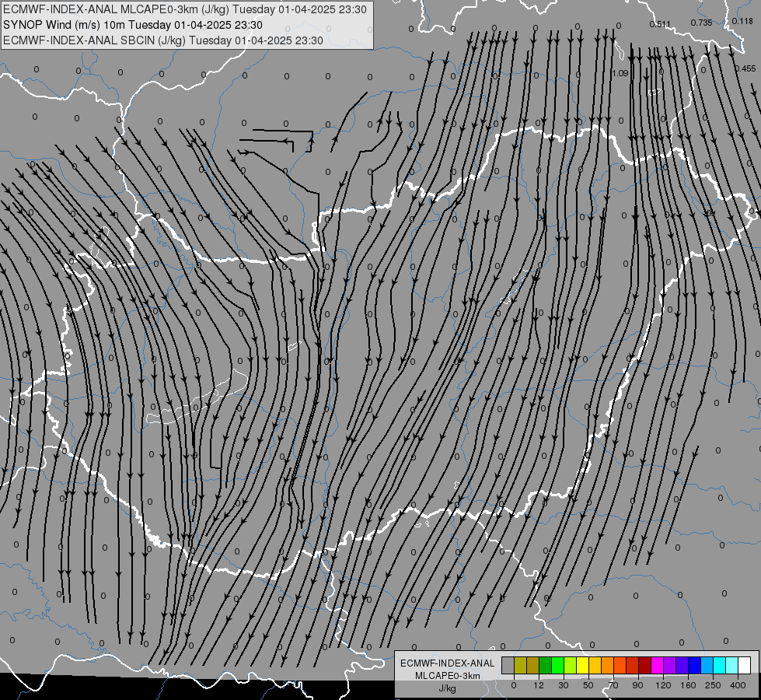This screenshot has width=761, height=700.
Task: Select the pure blue legend swatch
Action: [694, 665]
